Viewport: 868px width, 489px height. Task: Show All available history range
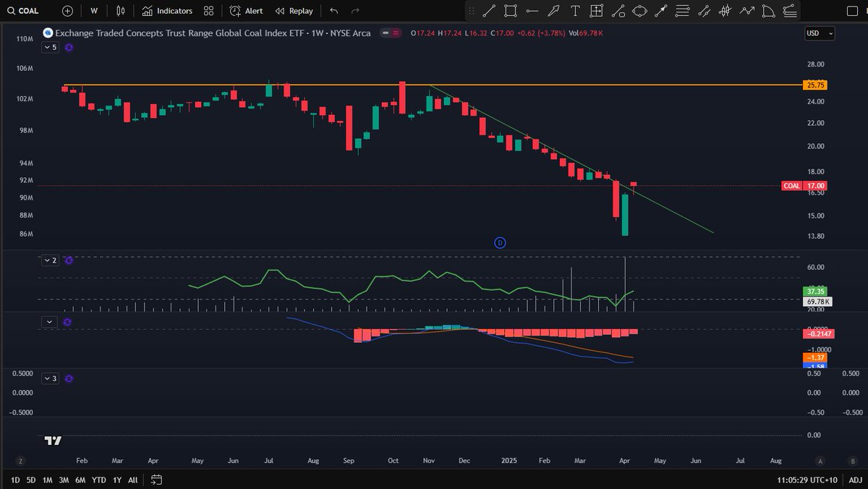pos(133,480)
